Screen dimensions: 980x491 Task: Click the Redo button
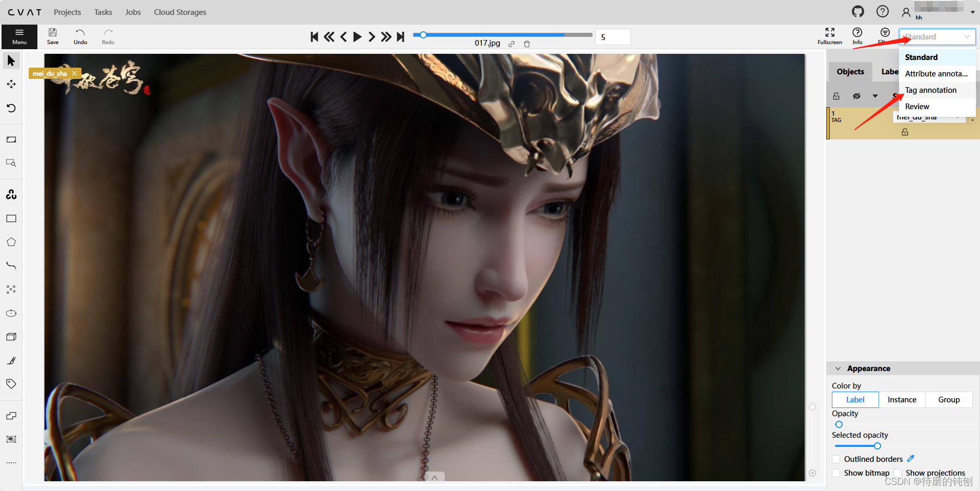coord(108,36)
